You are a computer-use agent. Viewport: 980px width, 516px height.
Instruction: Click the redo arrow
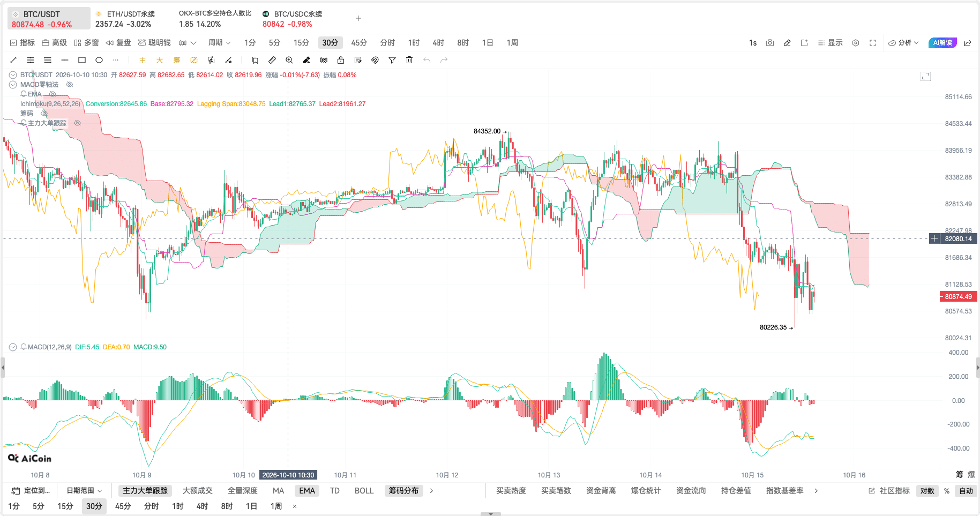tap(444, 60)
